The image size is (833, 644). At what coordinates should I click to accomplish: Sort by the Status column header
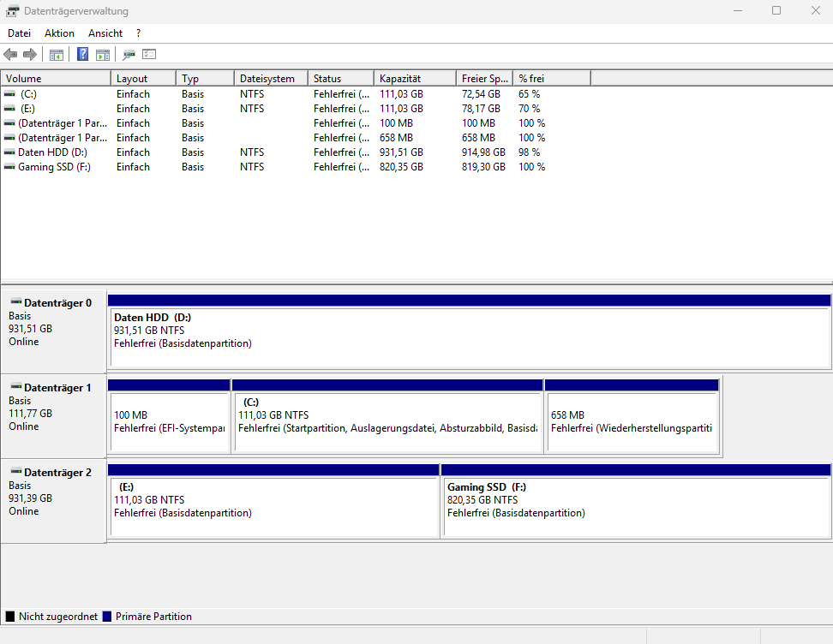tap(341, 79)
